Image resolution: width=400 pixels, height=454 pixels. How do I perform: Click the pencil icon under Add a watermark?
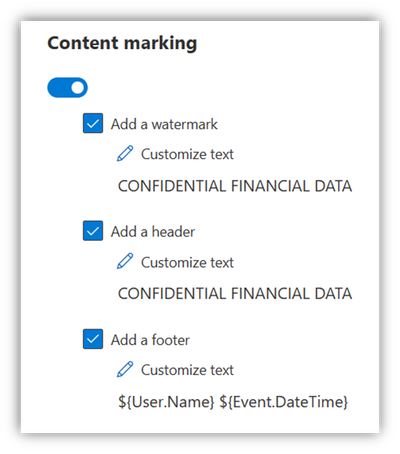[125, 154]
